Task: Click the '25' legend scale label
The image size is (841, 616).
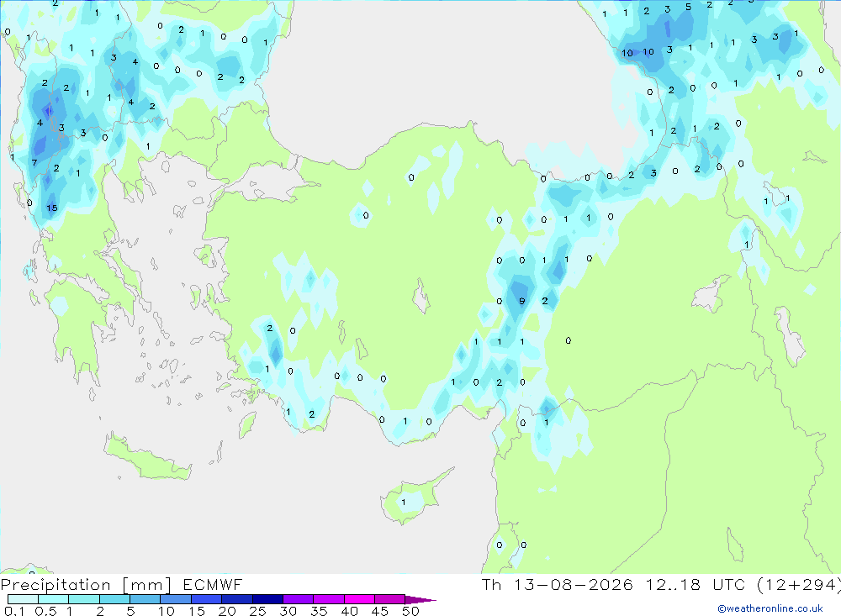Action: (257, 611)
